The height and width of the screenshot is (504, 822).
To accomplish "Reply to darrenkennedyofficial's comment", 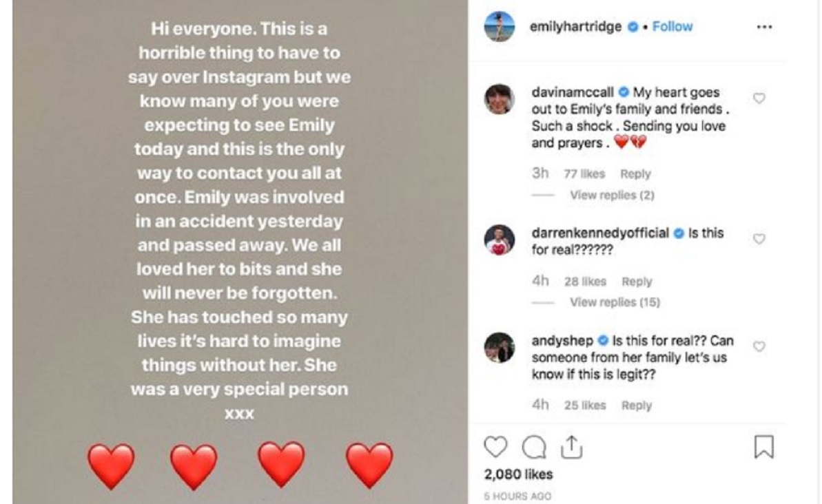I will [636, 282].
